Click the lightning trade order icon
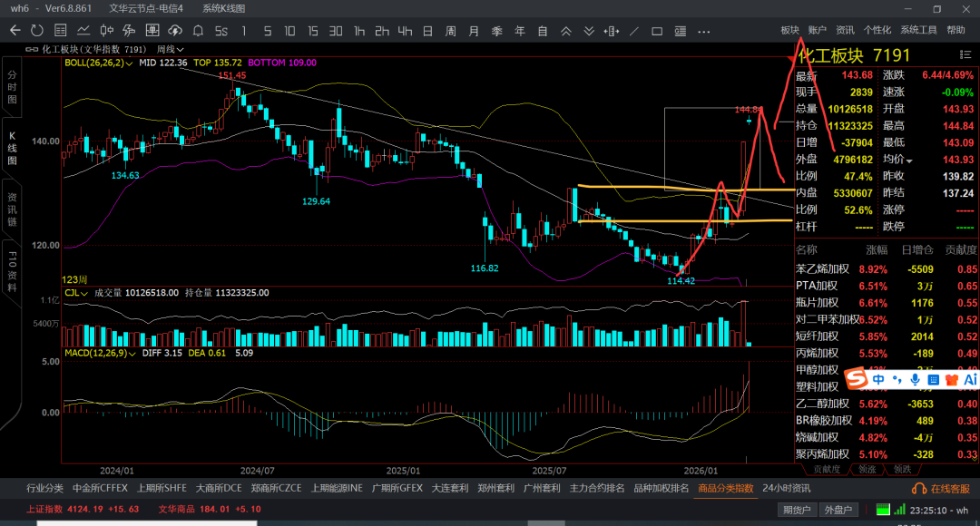This screenshot has height=526, width=980. tap(130, 31)
